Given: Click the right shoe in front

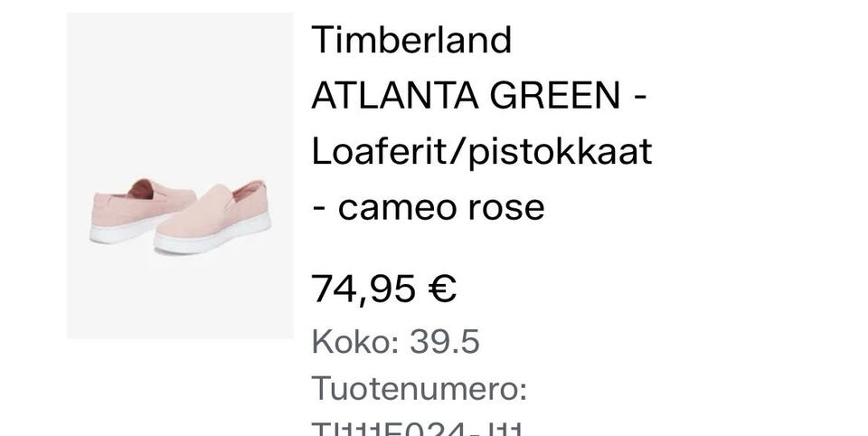Looking at the screenshot, I should (212, 218).
